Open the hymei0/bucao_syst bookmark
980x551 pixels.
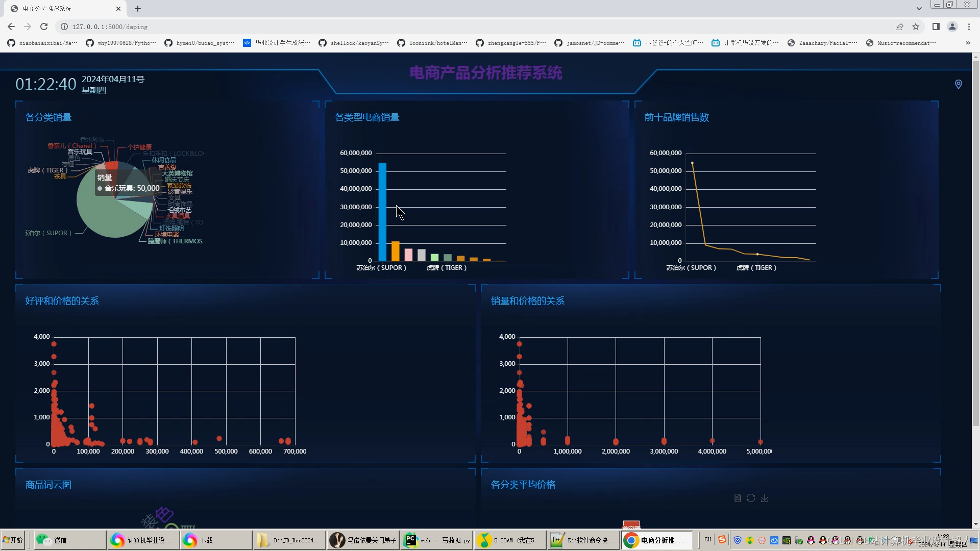point(200,43)
